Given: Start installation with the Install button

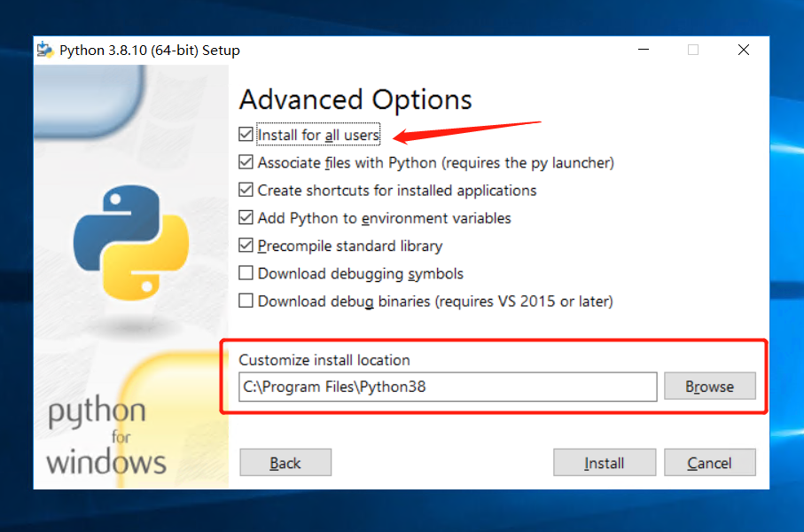Looking at the screenshot, I should click(x=604, y=463).
